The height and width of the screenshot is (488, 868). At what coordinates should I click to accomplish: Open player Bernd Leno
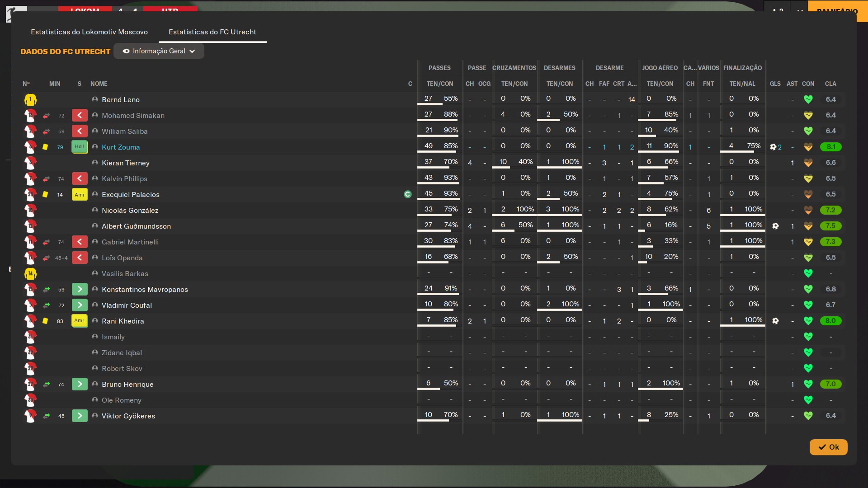[x=121, y=100]
